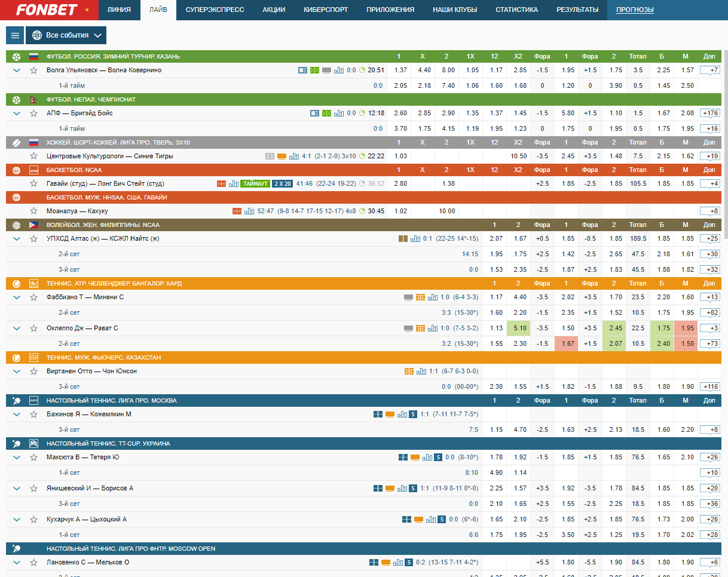Switch to the ЛИНИЯ tab
This screenshot has height=577, width=728.
coord(119,10)
